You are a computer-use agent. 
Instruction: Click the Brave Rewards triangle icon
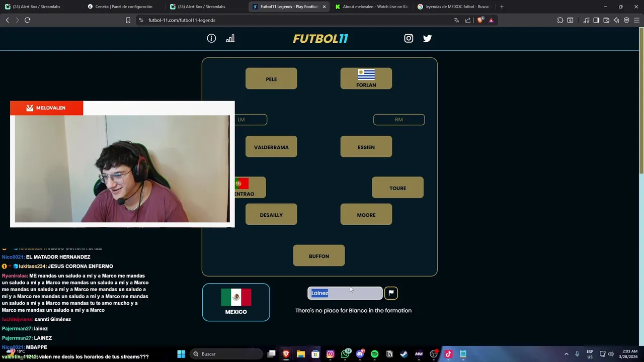(x=491, y=20)
